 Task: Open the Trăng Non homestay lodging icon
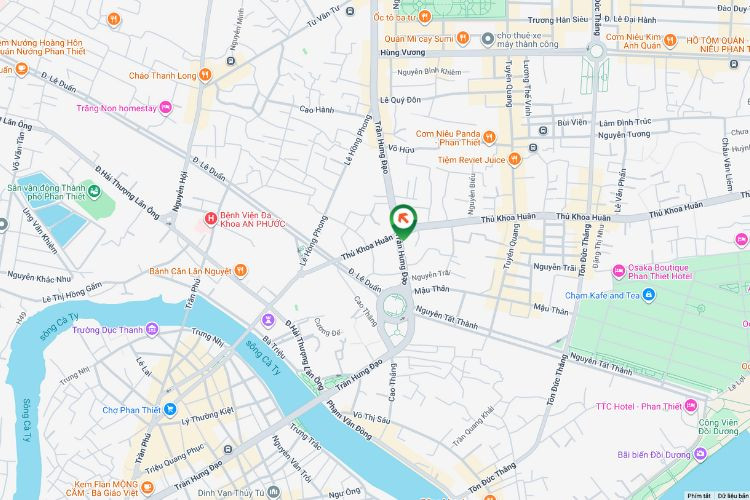click(x=165, y=108)
